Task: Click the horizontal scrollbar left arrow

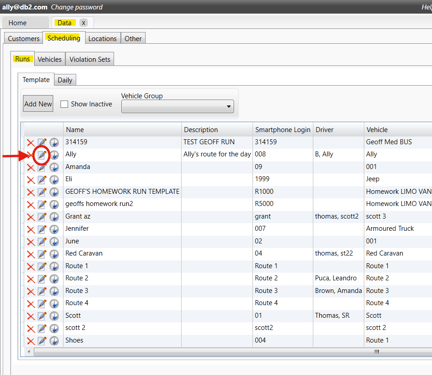Action: [x=29, y=352]
